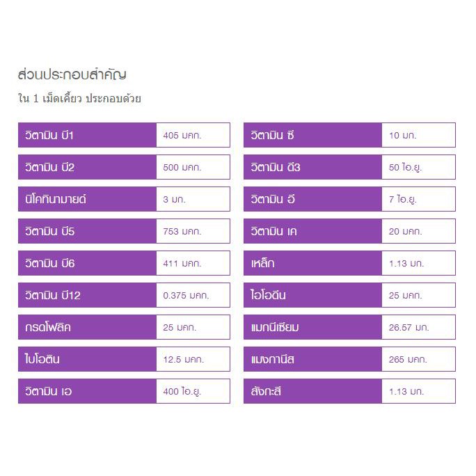Select the กรดโฟลิค label
The image size is (476, 476).
[x=87, y=327]
